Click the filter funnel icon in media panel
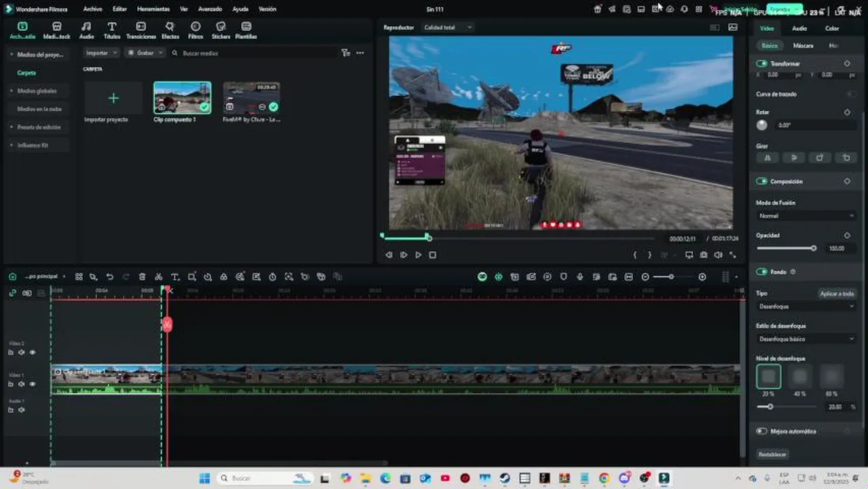 coord(345,52)
